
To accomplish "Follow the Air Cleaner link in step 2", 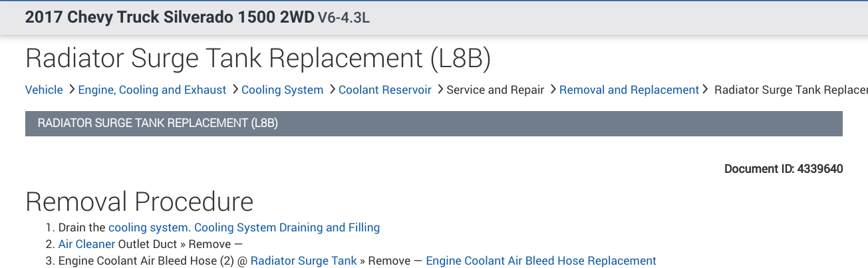I will coord(86,244).
